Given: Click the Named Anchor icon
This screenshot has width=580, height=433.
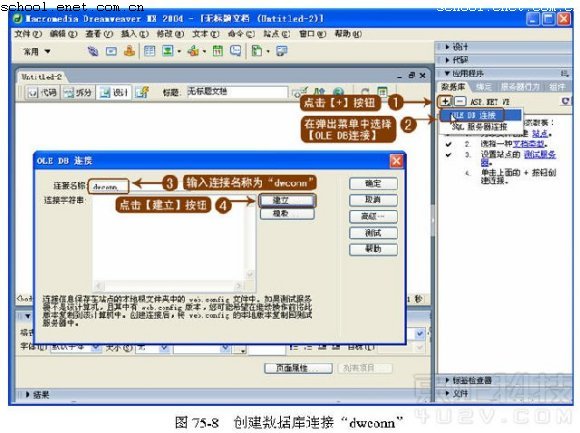Looking at the screenshot, I should point(129,51).
